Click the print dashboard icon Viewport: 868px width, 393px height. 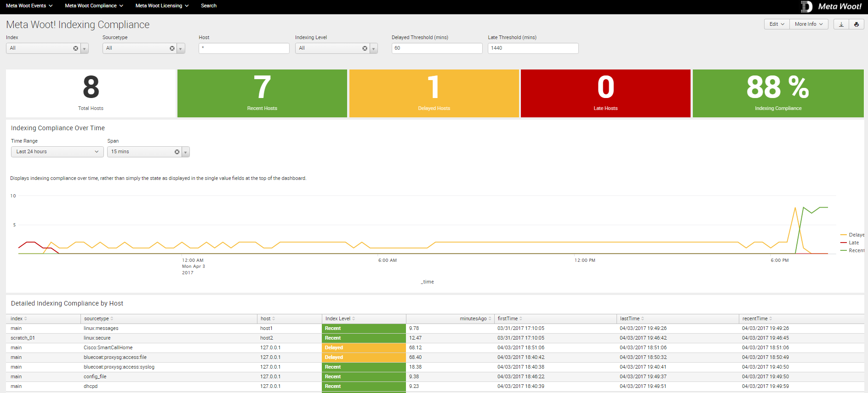[x=856, y=24]
